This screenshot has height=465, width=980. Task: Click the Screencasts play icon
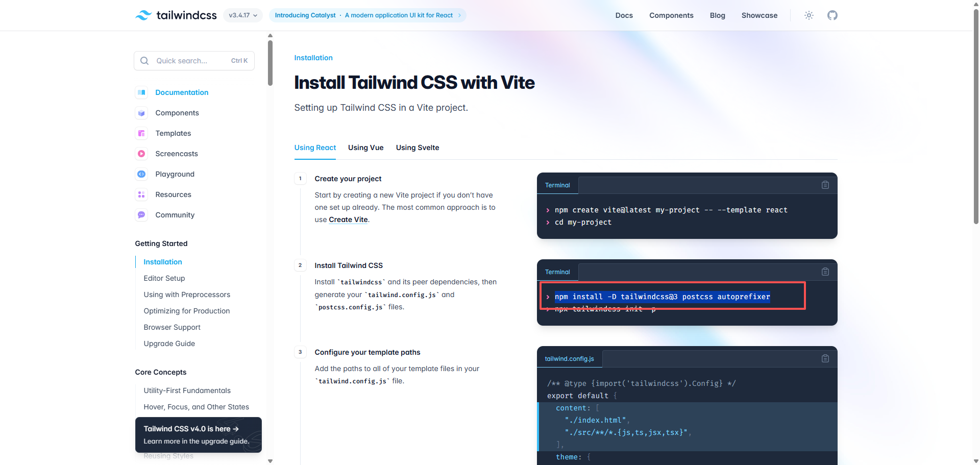point(141,154)
